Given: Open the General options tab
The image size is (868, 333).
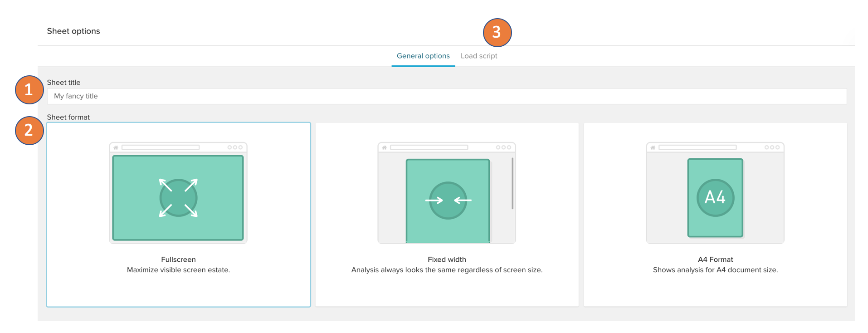Looking at the screenshot, I should pos(423,56).
